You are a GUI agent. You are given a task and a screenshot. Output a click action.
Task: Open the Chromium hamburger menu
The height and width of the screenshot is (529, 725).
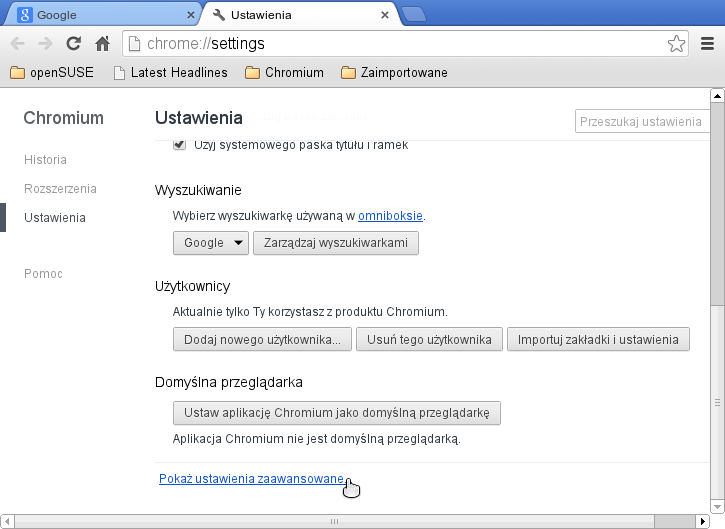click(707, 44)
